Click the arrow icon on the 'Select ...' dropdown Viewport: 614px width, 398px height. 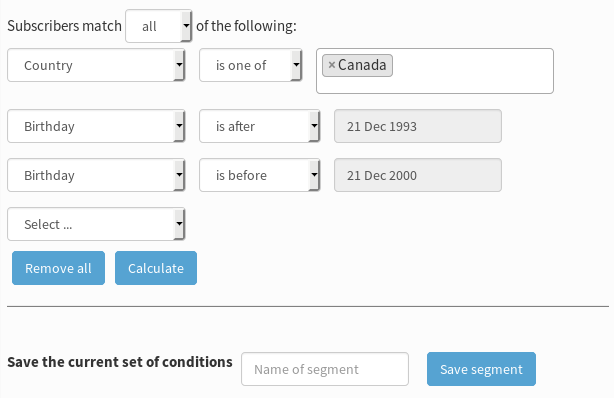tap(179, 224)
